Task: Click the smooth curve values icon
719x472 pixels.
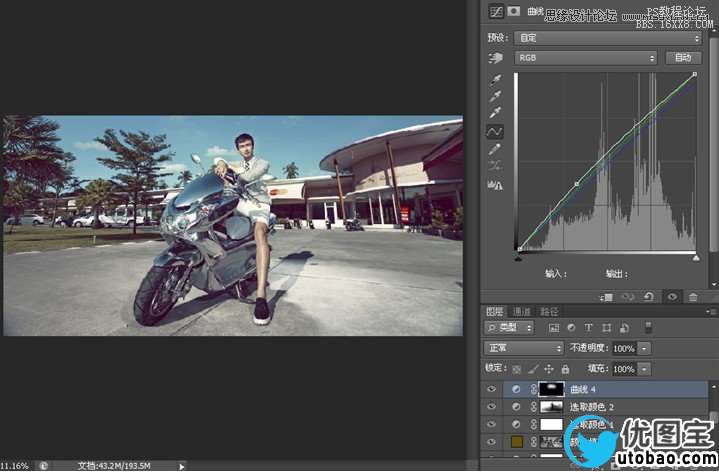Action: click(495, 166)
